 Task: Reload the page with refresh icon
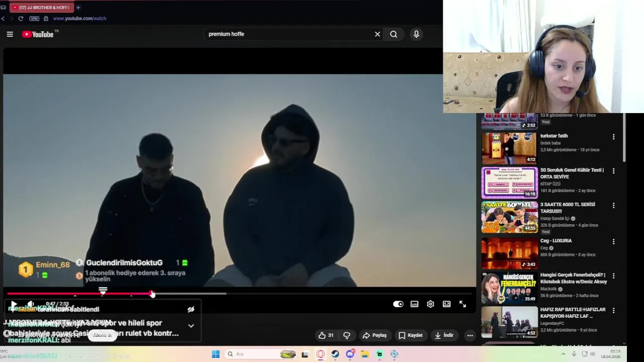coord(21,19)
